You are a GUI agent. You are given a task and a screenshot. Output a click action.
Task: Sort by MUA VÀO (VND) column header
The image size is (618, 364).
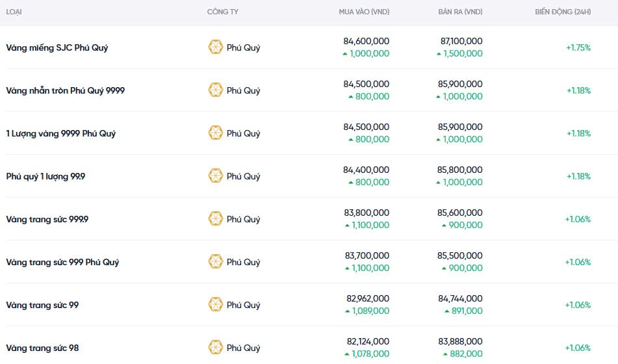(364, 12)
